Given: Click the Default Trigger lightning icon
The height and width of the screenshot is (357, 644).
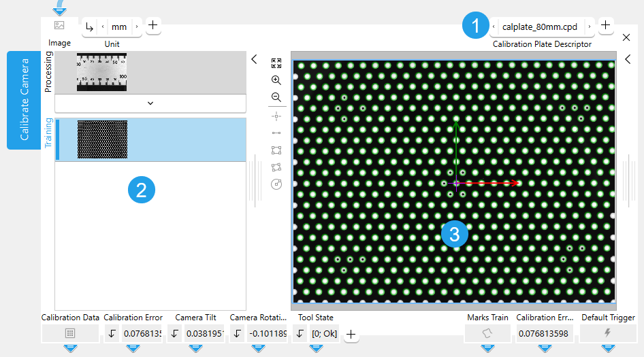Looking at the screenshot, I should (x=608, y=333).
